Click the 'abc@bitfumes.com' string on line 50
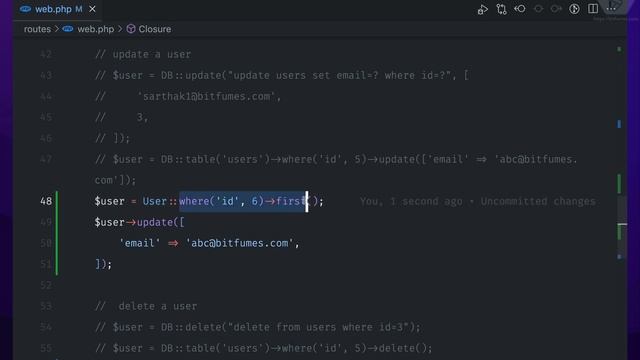 (240, 243)
